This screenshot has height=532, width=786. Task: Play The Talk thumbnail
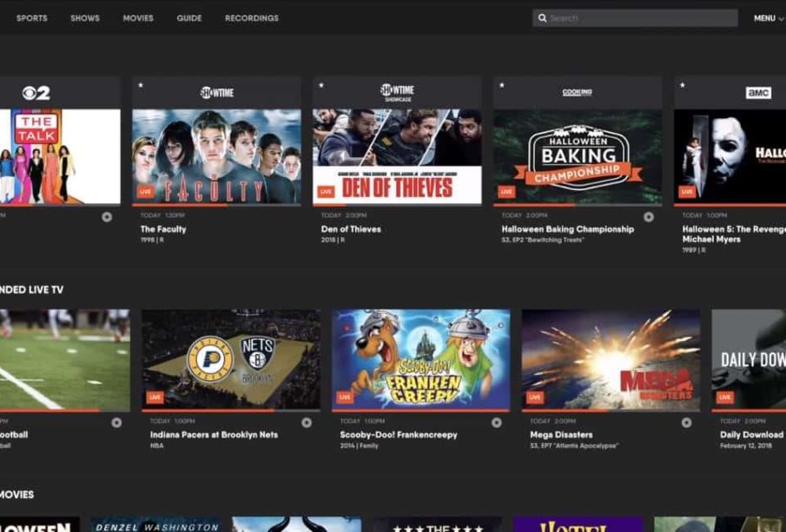(60, 156)
